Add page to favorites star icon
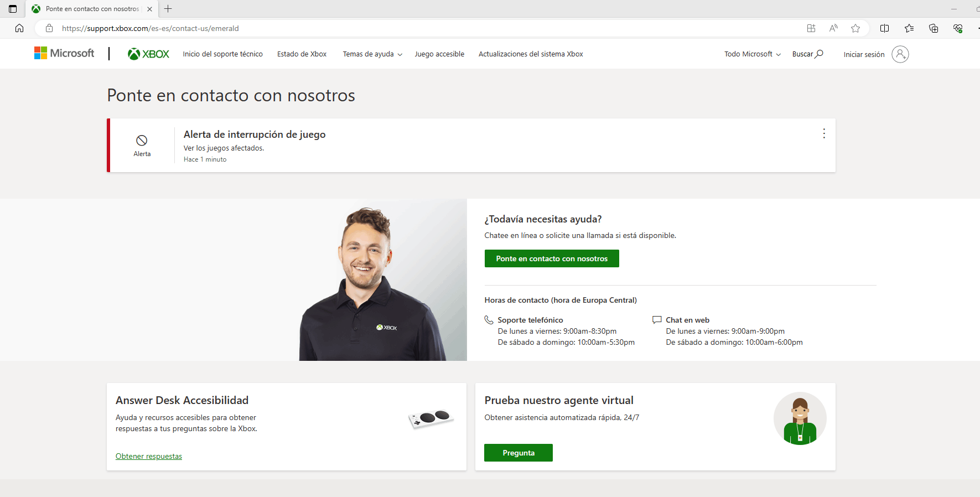980x497 pixels. point(855,28)
